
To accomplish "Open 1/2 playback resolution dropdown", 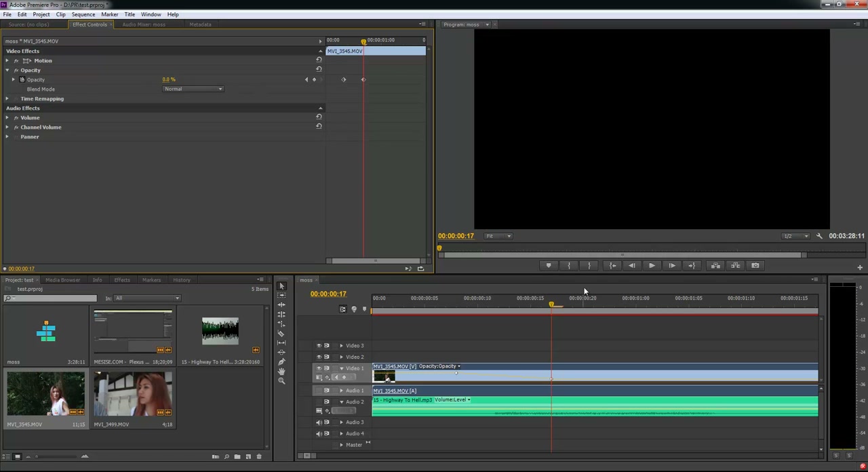I will coord(795,236).
